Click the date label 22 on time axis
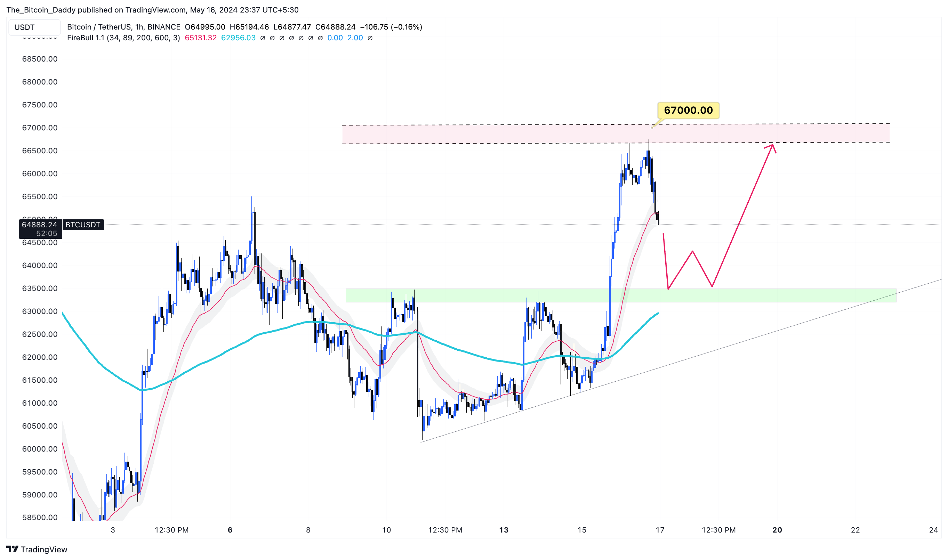 855,530
